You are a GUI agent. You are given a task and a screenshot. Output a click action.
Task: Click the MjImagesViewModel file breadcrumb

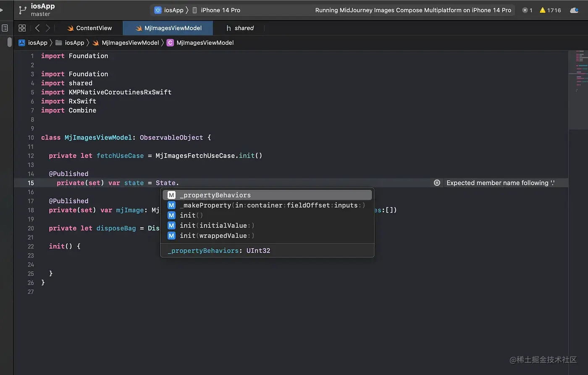pos(126,42)
